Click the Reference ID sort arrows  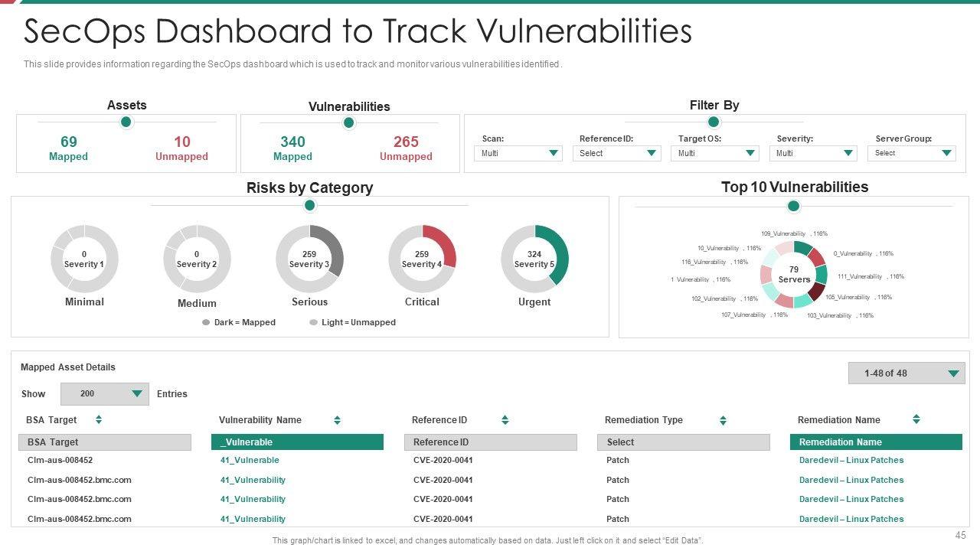click(505, 419)
